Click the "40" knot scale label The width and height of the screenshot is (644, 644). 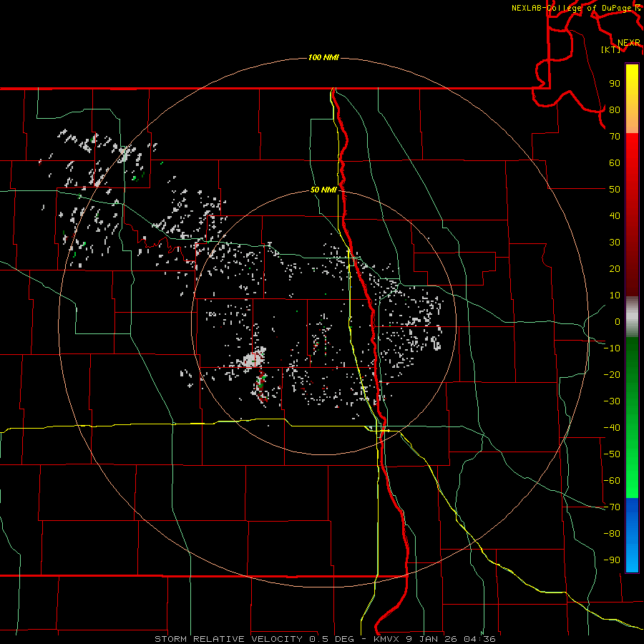click(x=615, y=215)
